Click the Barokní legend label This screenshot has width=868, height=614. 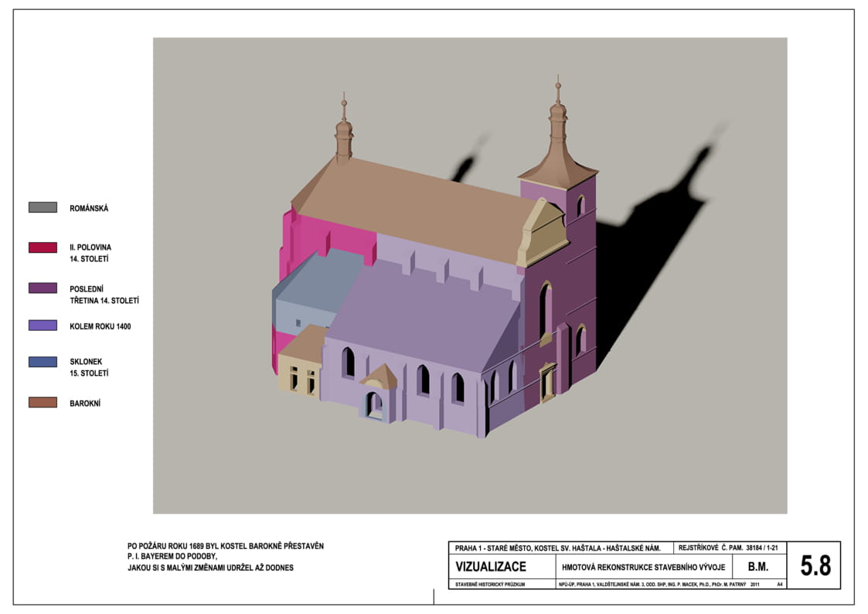point(85,403)
